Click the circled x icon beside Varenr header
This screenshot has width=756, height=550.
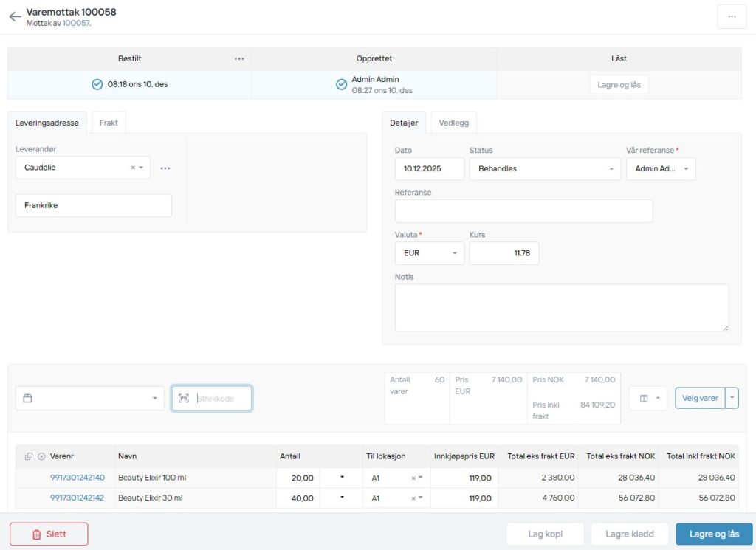click(41, 456)
